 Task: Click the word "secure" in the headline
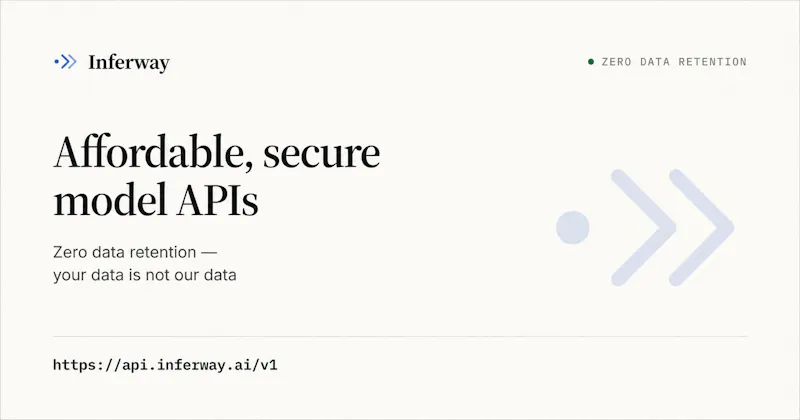321,154
